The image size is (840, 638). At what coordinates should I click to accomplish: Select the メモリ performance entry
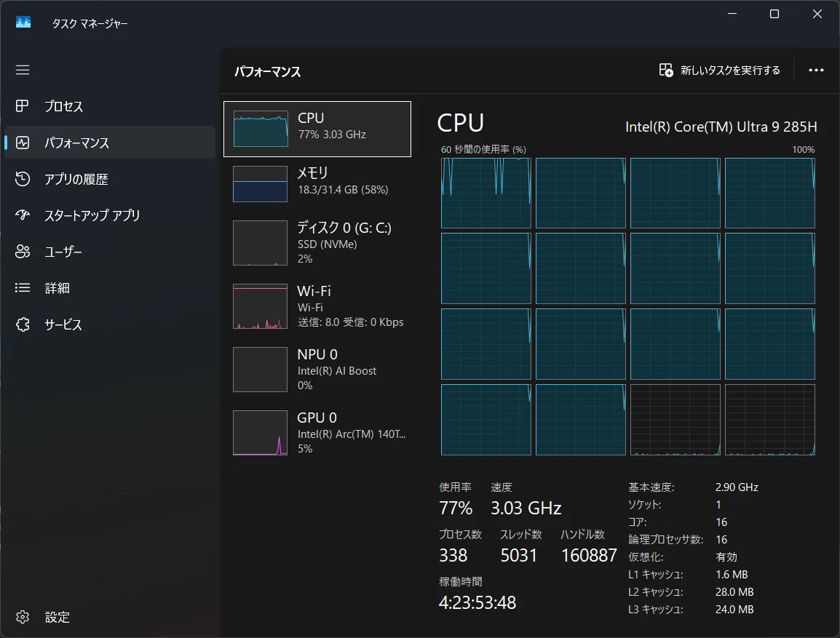pyautogui.click(x=317, y=183)
